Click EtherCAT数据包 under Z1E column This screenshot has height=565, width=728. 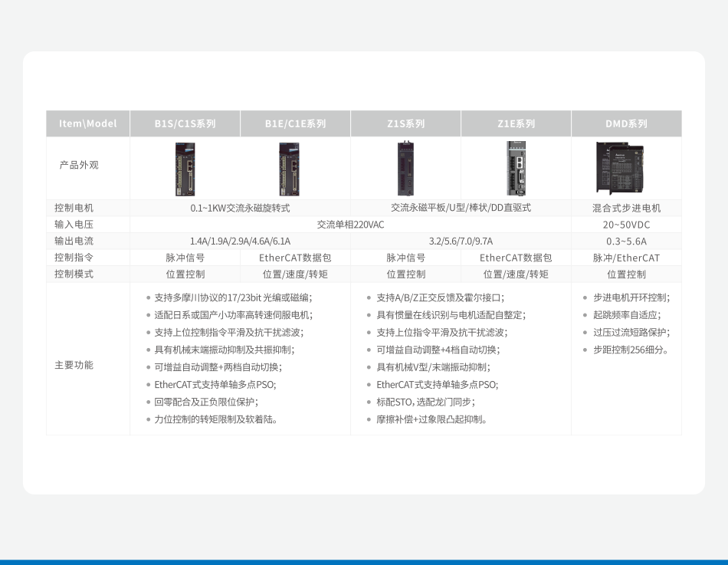[x=516, y=258]
